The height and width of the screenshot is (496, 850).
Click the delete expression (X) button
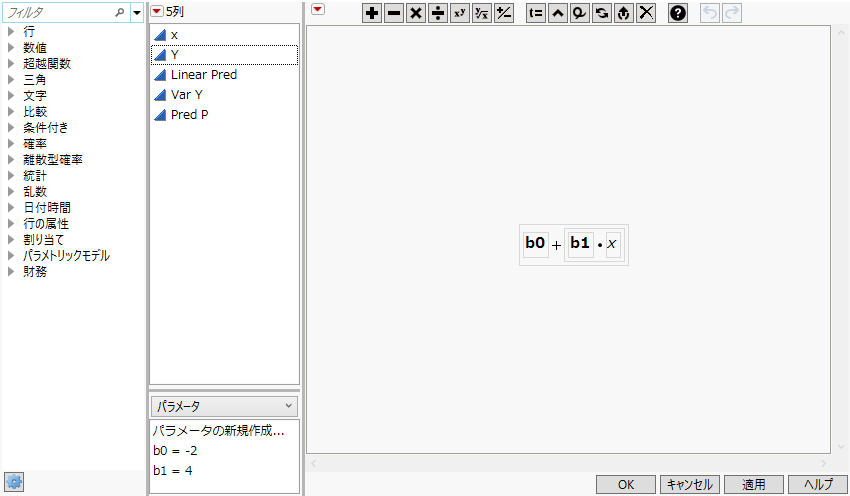(x=646, y=13)
